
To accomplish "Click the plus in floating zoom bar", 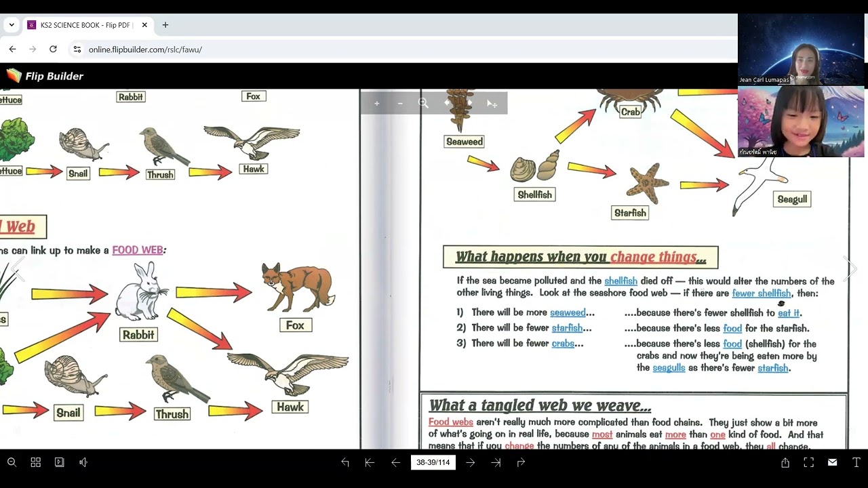I will click(x=377, y=103).
